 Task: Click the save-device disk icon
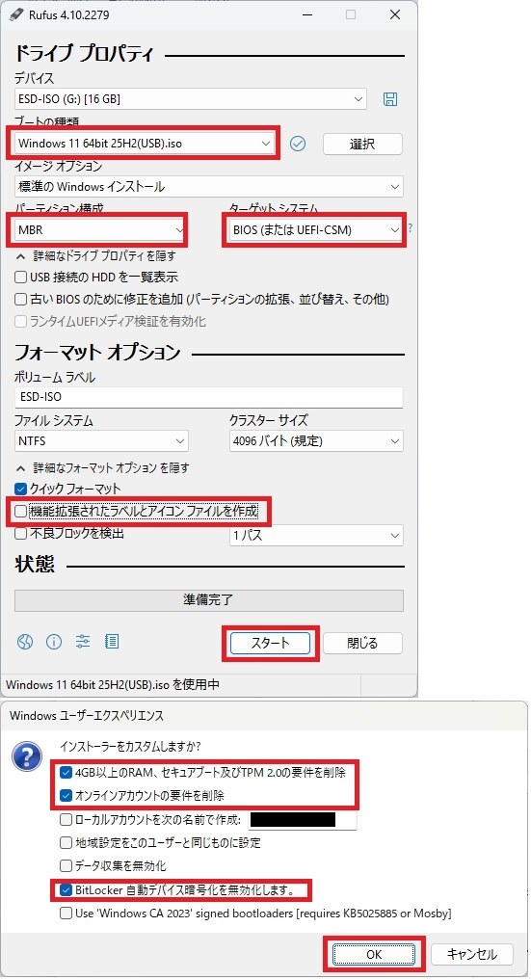(389, 98)
